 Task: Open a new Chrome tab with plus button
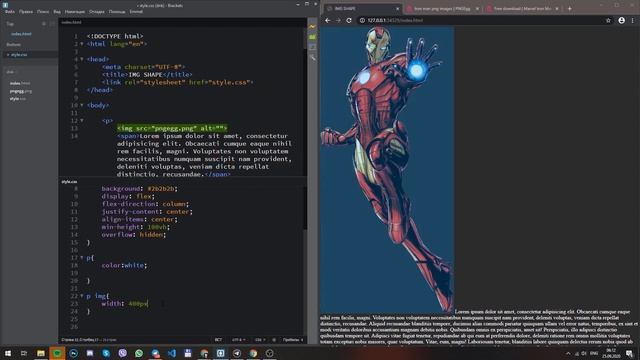[x=570, y=9]
